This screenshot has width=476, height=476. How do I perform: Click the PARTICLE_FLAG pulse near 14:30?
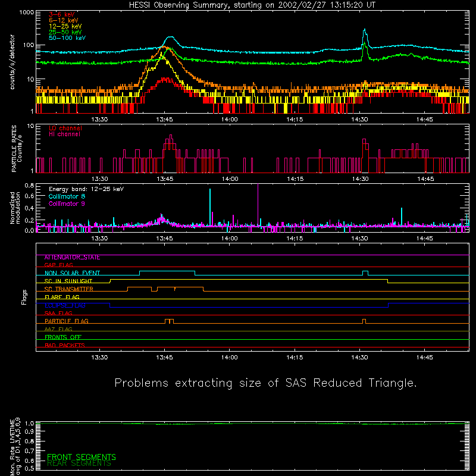point(364,321)
